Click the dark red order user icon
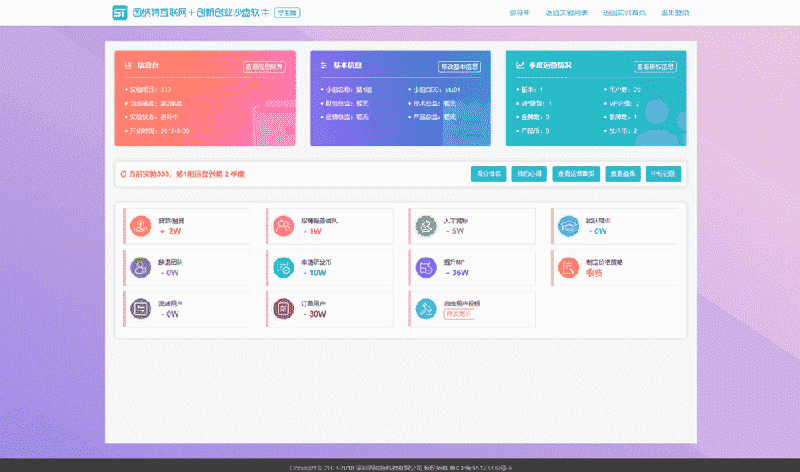Screen dimensions: 800x472 point(283,309)
